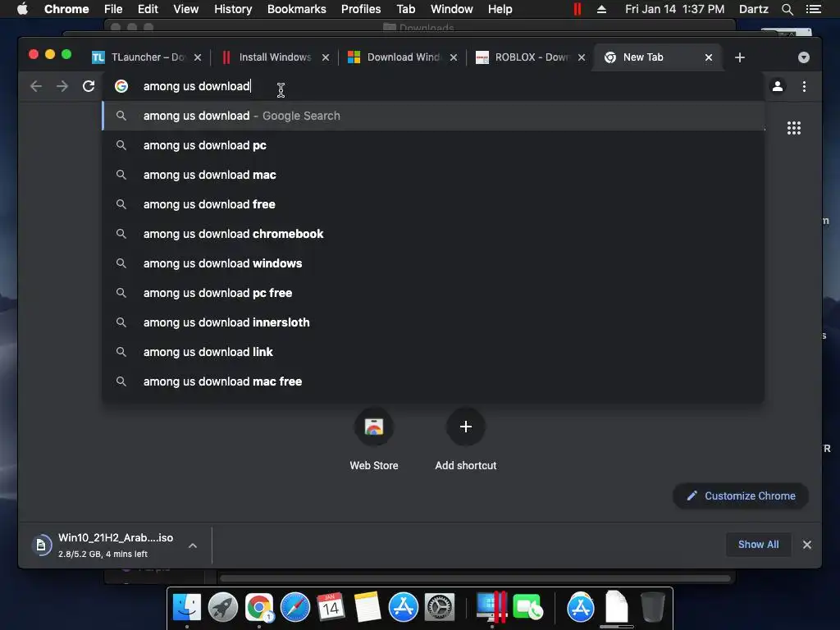Open the Chrome three-dot menu
840x630 pixels.
point(804,86)
